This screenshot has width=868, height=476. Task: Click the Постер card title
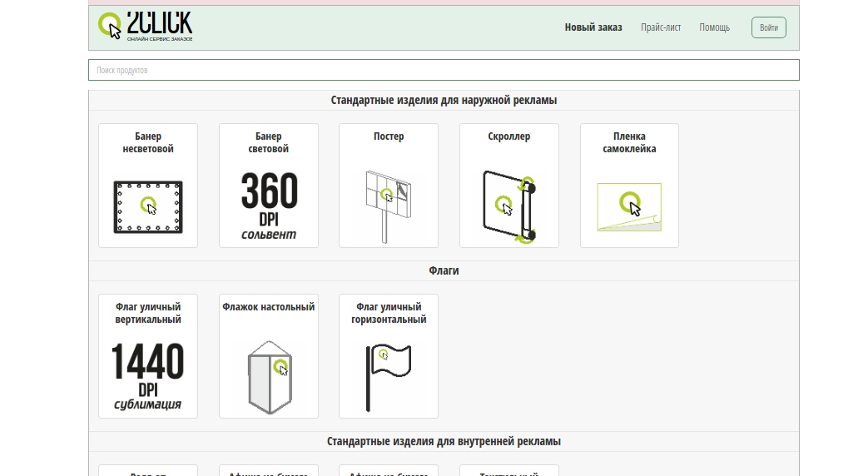pyautogui.click(x=389, y=136)
